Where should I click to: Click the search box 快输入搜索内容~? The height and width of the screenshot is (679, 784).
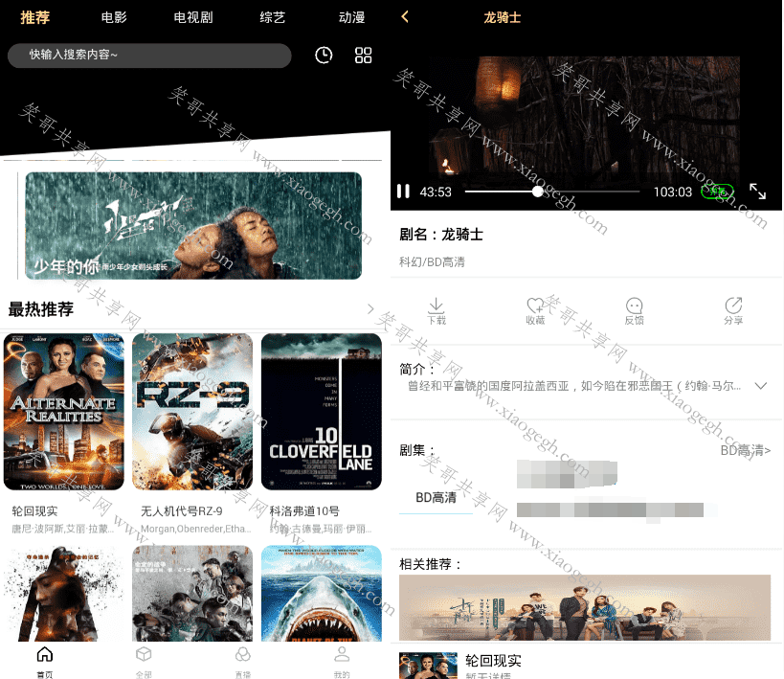click(149, 55)
